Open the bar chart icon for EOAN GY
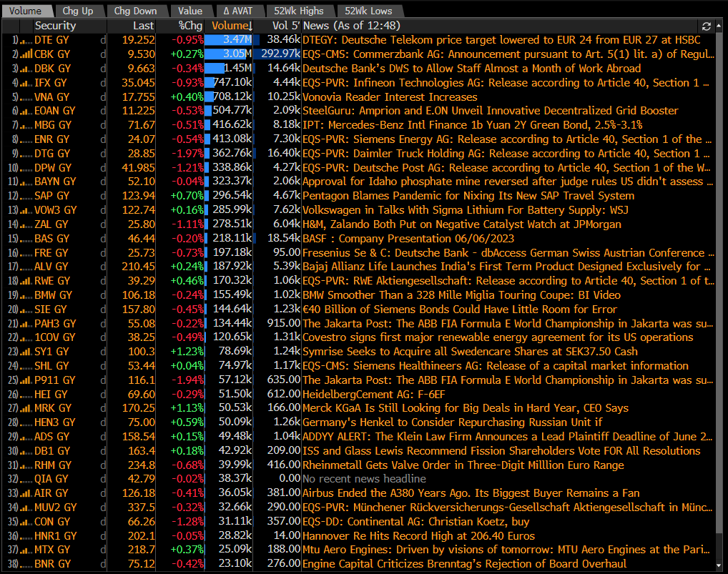 26,111
